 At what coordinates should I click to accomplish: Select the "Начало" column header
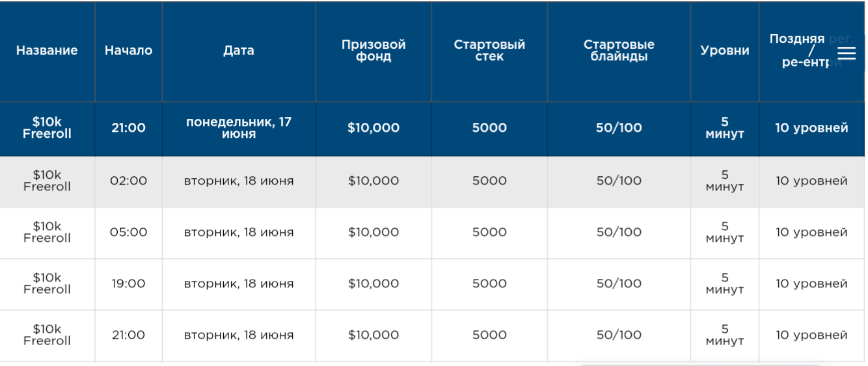coord(128,51)
